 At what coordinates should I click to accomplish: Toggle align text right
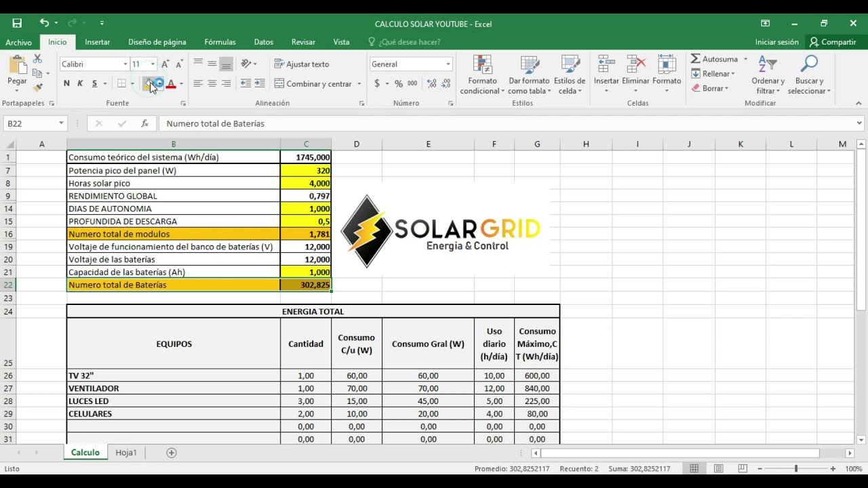point(226,83)
